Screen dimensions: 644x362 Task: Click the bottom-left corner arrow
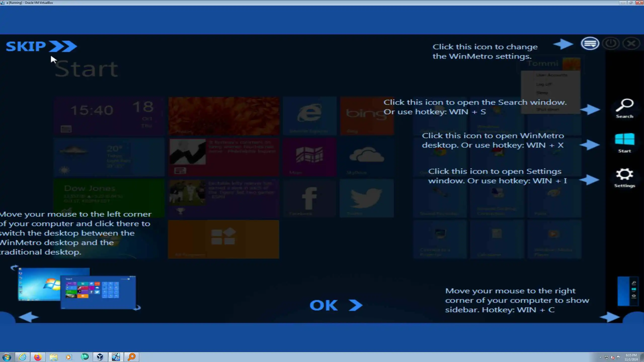pos(28,317)
